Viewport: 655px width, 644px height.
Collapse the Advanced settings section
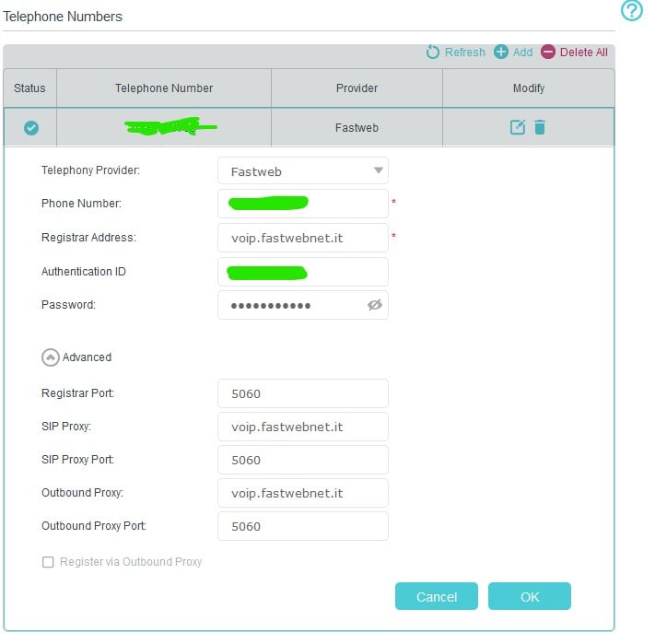pyautogui.click(x=50, y=357)
